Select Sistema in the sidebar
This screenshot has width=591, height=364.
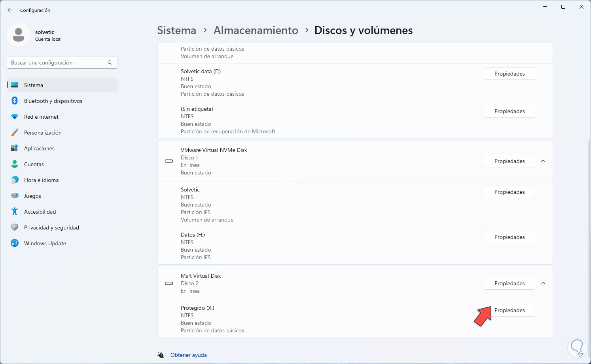(34, 85)
